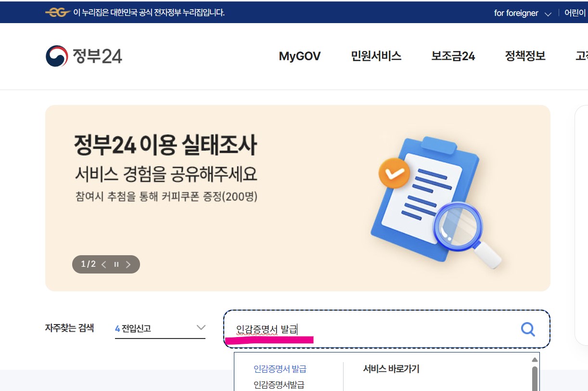Click the 서비스 바로가기 heading
This screenshot has width=588, height=391.
[391, 369]
